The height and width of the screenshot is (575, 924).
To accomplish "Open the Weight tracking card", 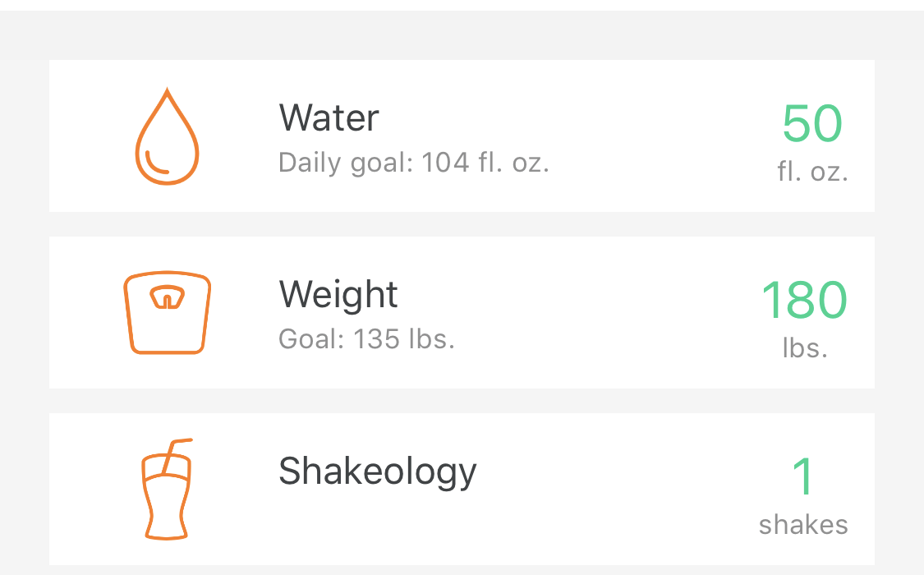I will coord(462,313).
